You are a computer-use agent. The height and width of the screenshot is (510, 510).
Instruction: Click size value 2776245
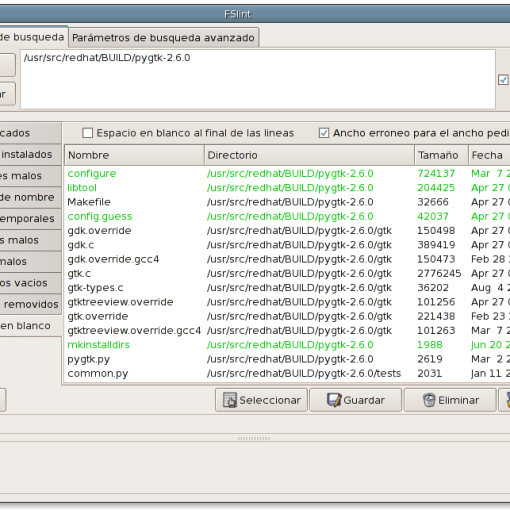439,273
